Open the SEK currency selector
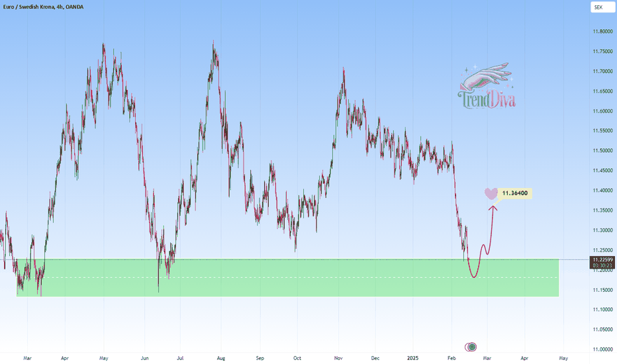Viewport: 617px width, 364px height. [x=602, y=7]
